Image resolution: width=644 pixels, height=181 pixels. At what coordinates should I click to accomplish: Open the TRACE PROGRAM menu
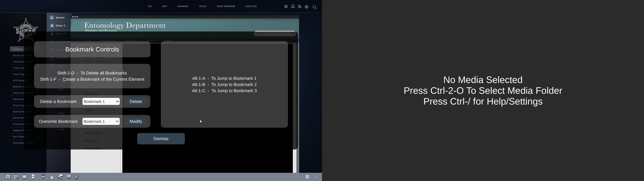coord(226,6)
